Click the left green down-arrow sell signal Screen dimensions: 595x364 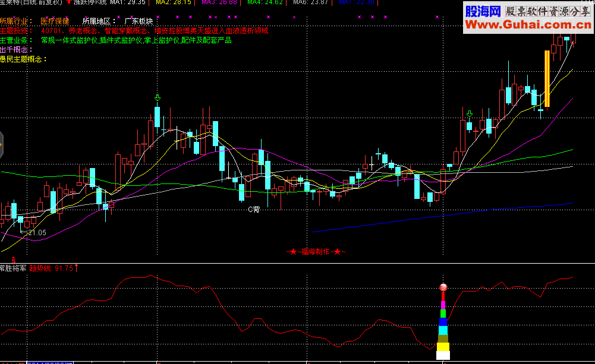tap(158, 98)
